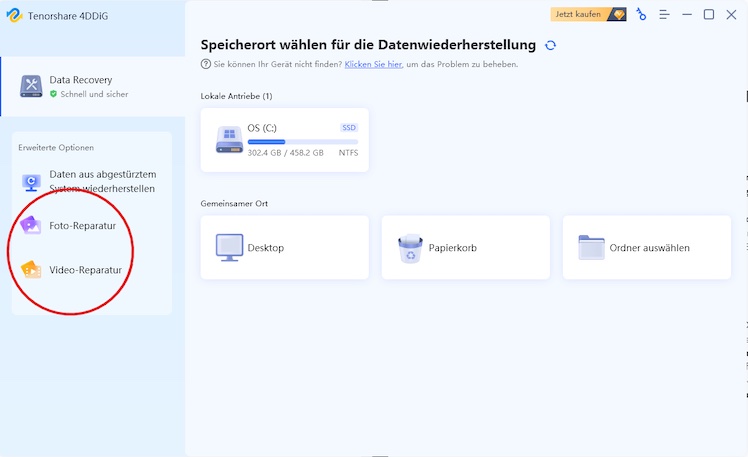Click the Data Recovery toolbox icon
The image size is (748, 457).
31,86
